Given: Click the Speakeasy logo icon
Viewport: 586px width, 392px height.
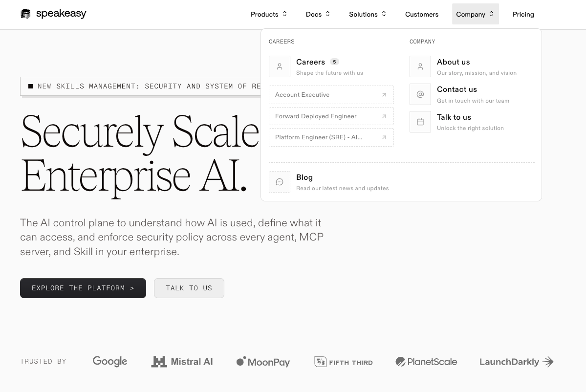Looking at the screenshot, I should point(25,14).
